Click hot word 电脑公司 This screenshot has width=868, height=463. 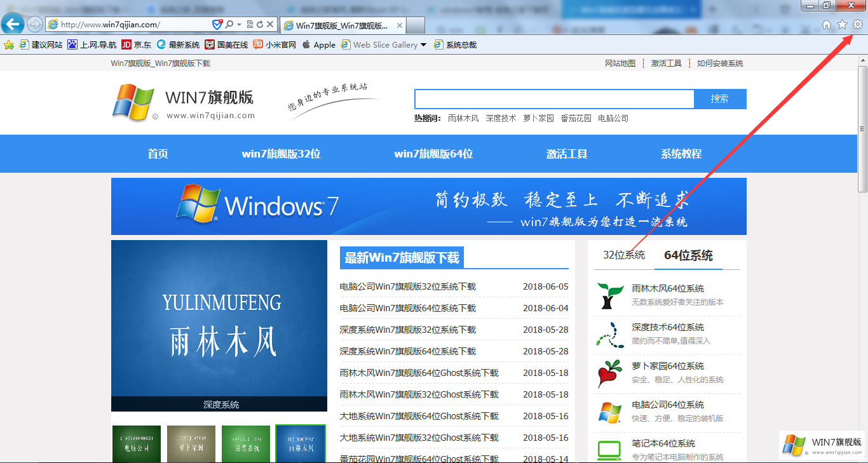(x=613, y=118)
